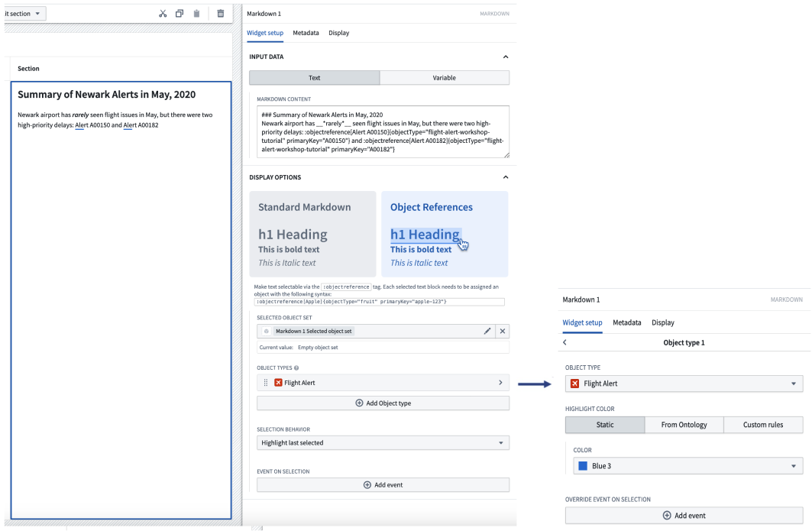812x531 pixels.
Task: Set highlight color mode to Custom rules
Action: (x=763, y=425)
